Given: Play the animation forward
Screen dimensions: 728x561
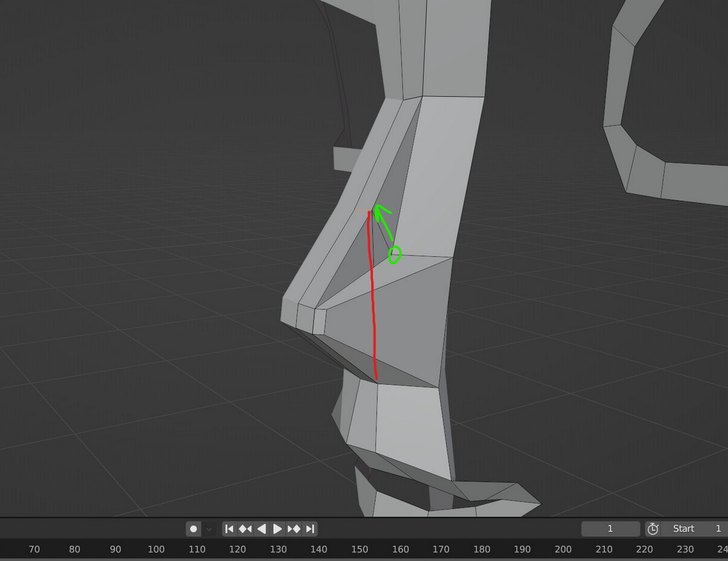Looking at the screenshot, I should click(277, 528).
